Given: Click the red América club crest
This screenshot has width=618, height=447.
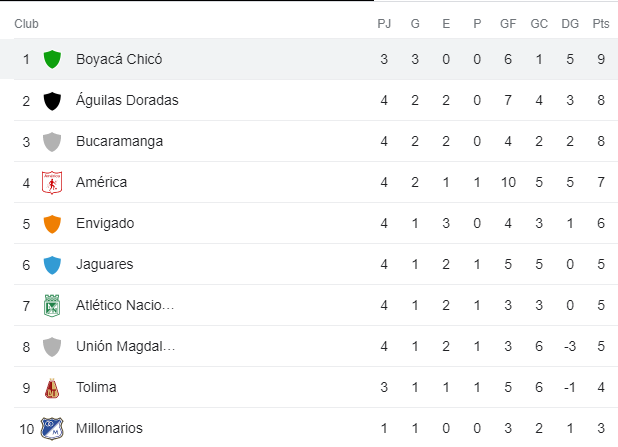Looking at the screenshot, I should pyautogui.click(x=52, y=182).
